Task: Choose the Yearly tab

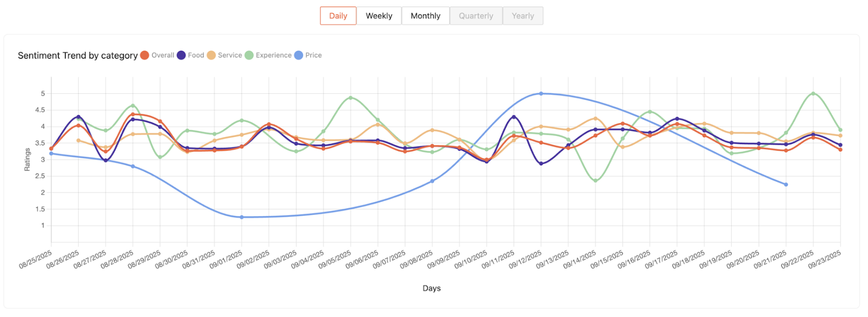Action: click(x=523, y=16)
